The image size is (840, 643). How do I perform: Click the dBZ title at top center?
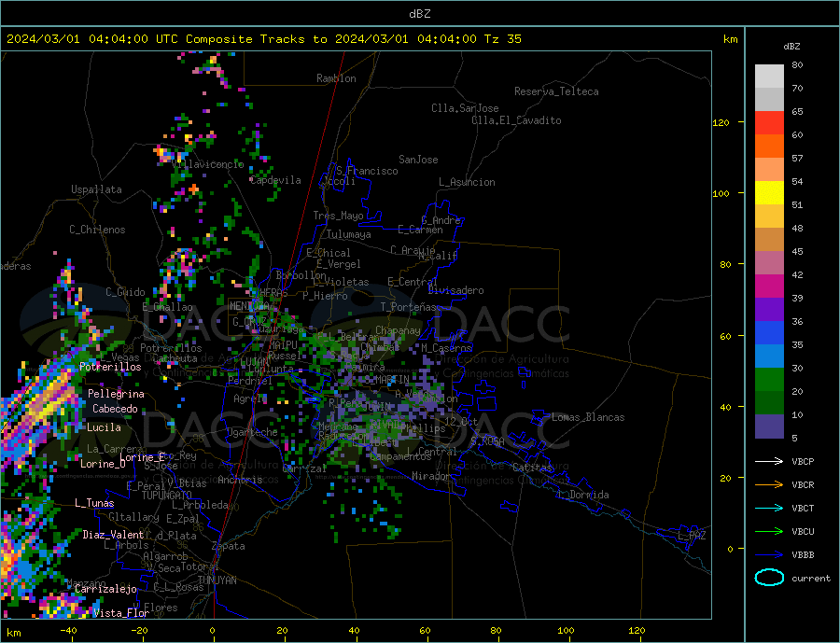[419, 14]
